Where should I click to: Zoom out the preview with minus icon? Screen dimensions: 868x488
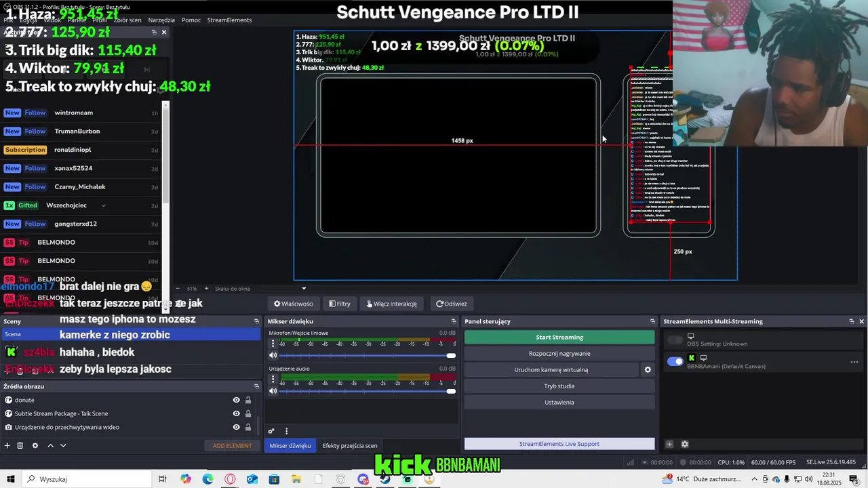pos(178,289)
